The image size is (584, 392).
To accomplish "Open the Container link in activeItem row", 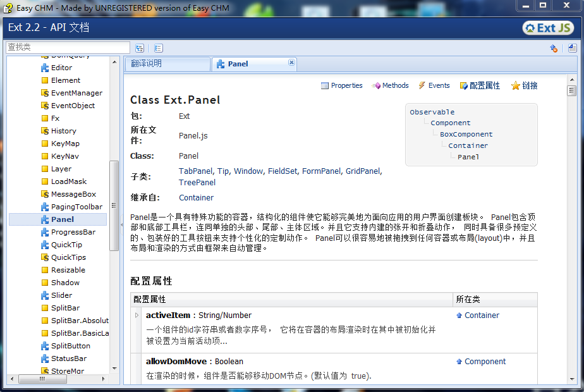I will [x=482, y=315].
